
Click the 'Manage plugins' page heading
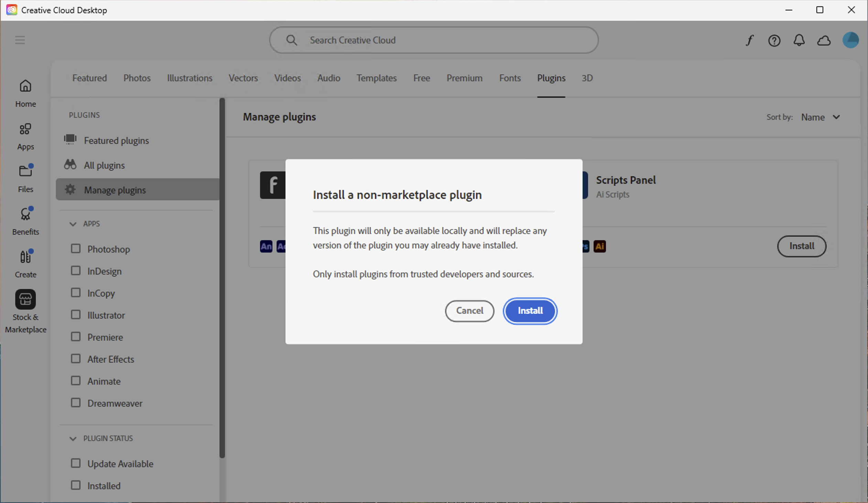pos(279,117)
